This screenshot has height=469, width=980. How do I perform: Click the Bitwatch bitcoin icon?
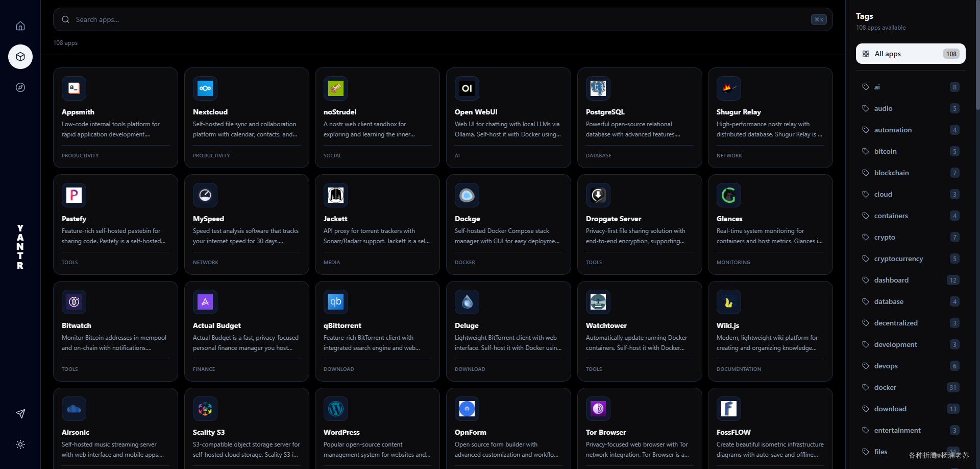[74, 302]
